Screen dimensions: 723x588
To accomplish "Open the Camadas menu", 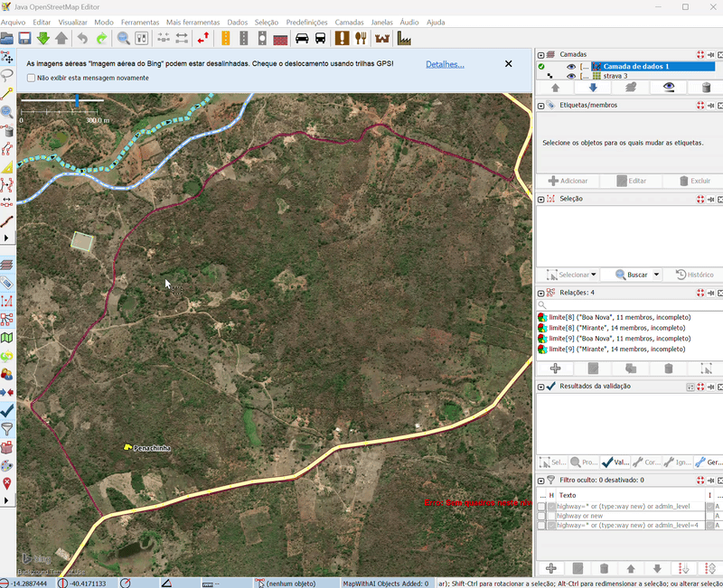I will [349, 22].
